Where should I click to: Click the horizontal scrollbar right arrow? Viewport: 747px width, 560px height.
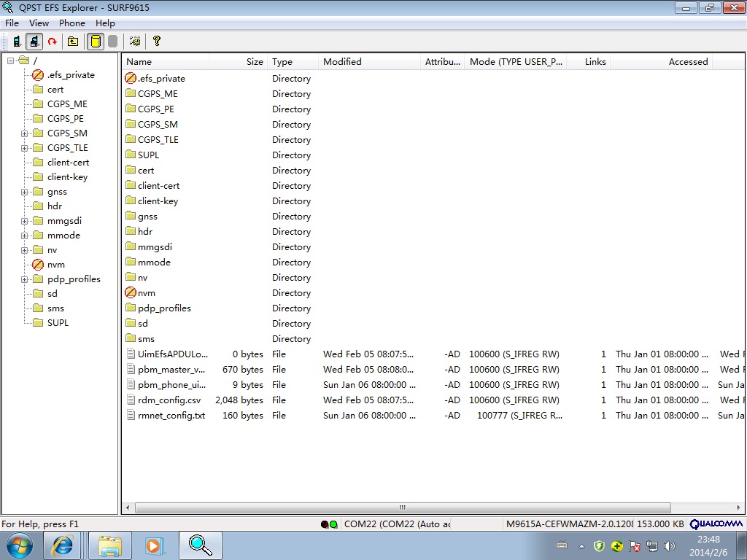click(738, 507)
